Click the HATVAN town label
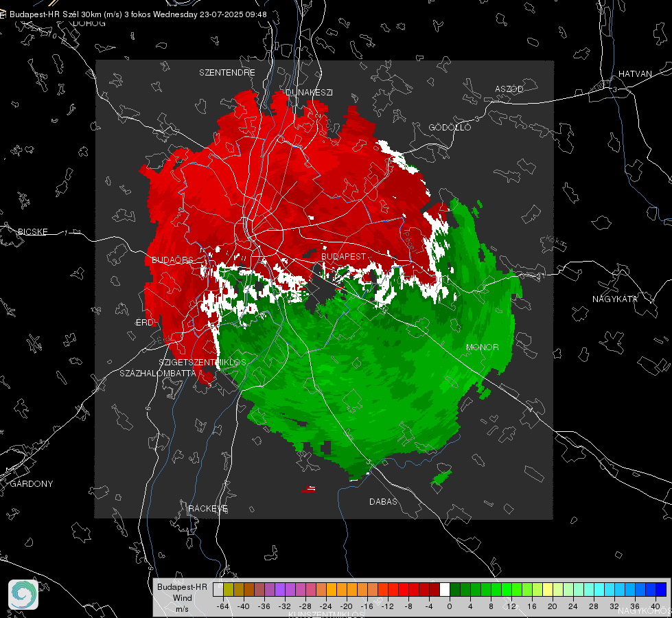 (x=635, y=73)
